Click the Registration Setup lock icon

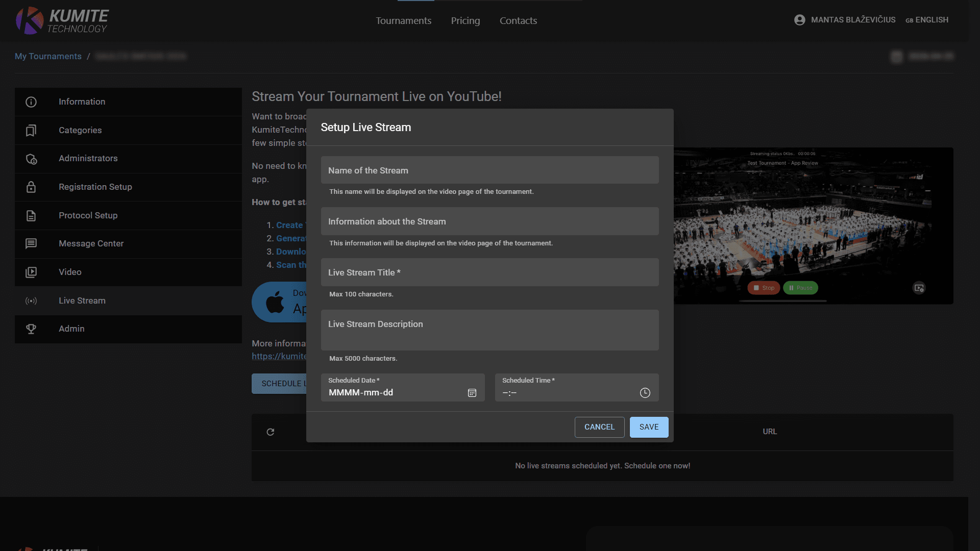(x=31, y=187)
